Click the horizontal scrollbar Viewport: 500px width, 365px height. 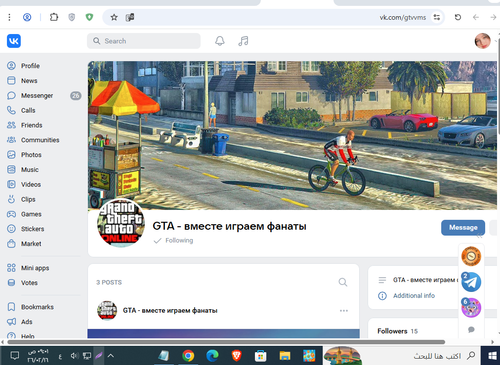(226, 342)
